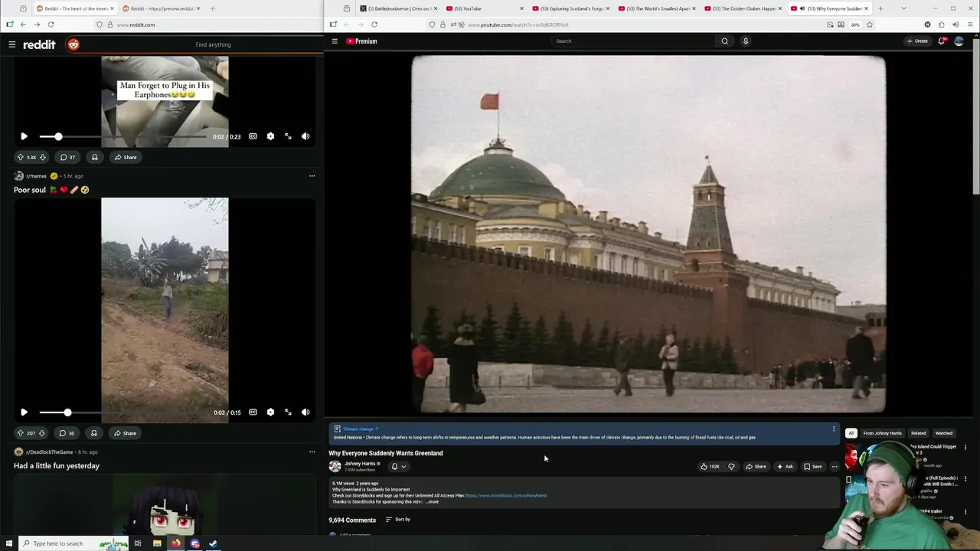Share the earphones Reddit post
The image size is (980, 551).
(126, 157)
